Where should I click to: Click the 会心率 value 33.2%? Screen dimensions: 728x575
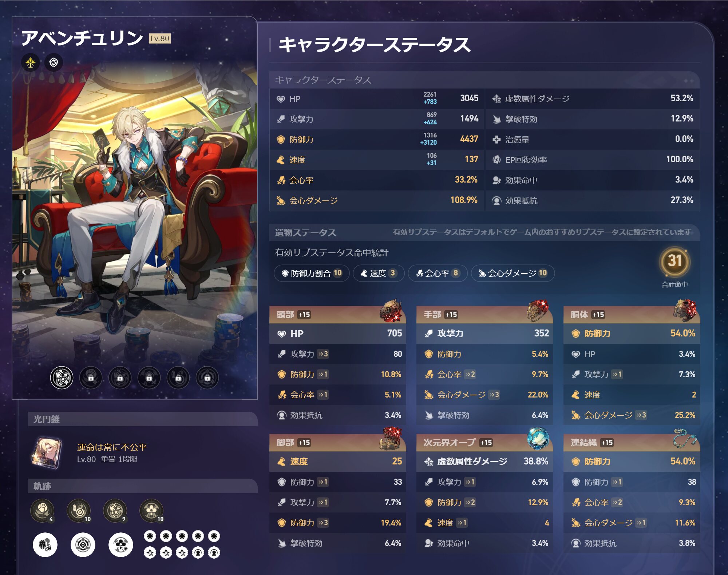tap(466, 180)
